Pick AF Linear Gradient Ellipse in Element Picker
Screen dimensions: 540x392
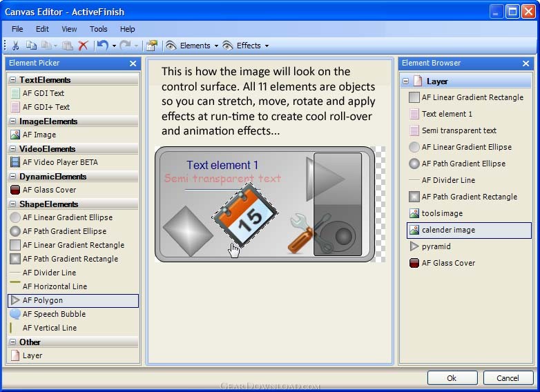coord(73,217)
